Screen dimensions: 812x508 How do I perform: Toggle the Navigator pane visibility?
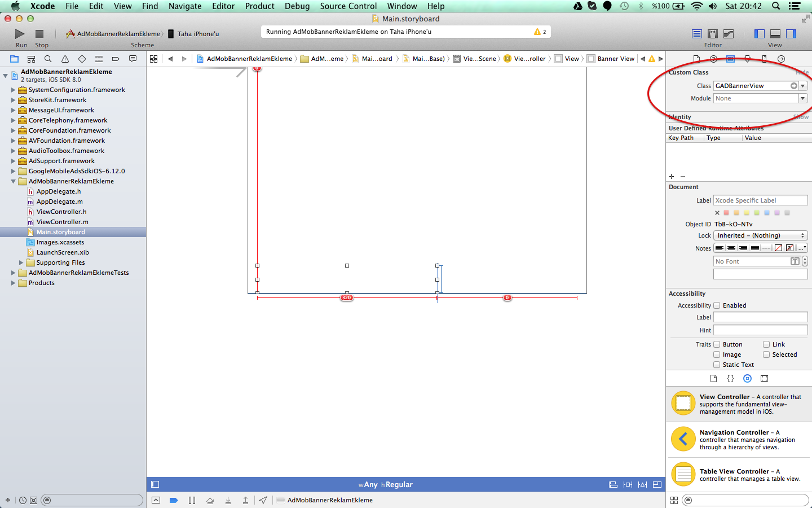(759, 34)
